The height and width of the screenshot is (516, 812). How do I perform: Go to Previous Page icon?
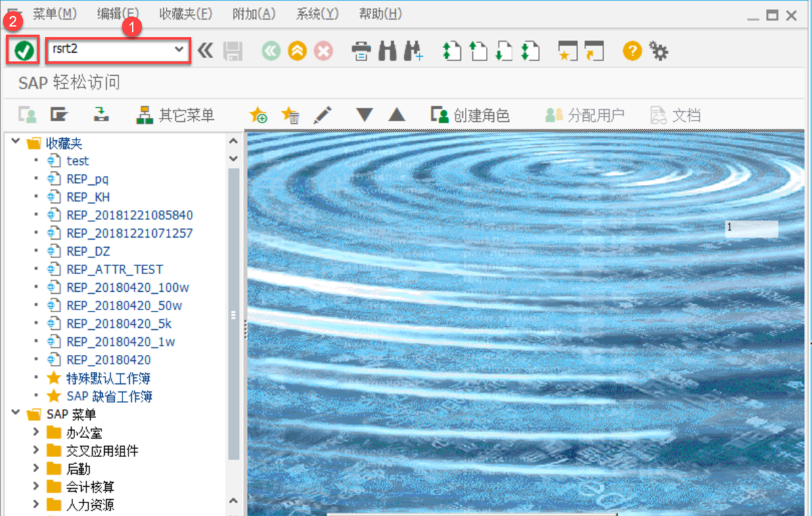point(478,51)
